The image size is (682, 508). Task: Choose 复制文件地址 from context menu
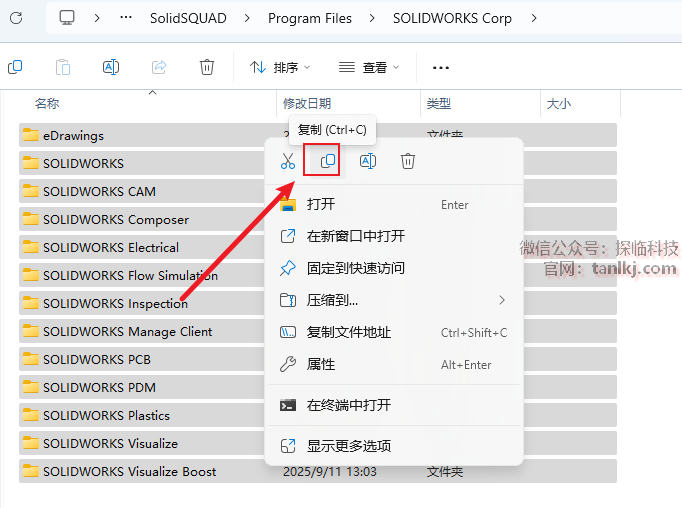(x=394, y=332)
